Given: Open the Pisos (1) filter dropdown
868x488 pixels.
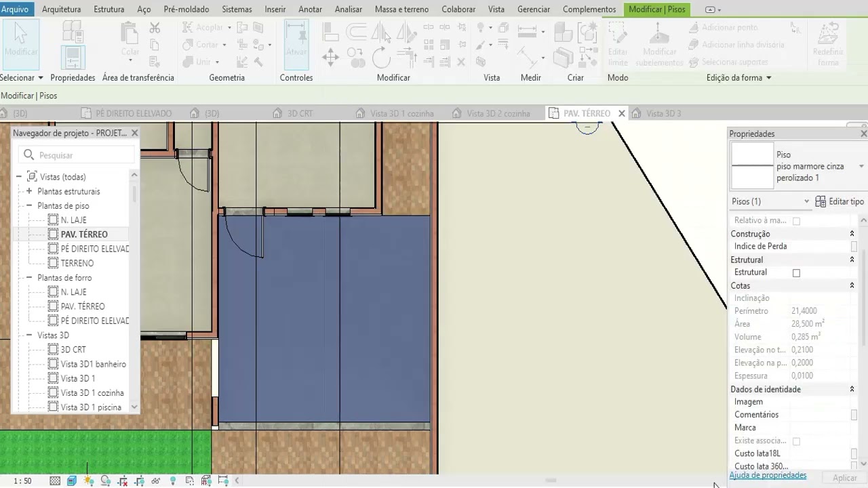Looking at the screenshot, I should pos(771,201).
